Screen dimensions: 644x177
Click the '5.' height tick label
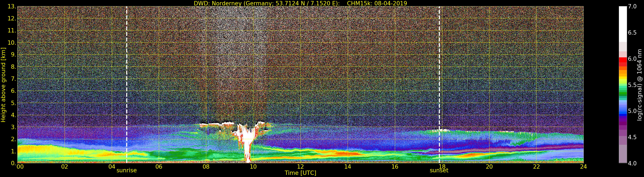click(13, 103)
